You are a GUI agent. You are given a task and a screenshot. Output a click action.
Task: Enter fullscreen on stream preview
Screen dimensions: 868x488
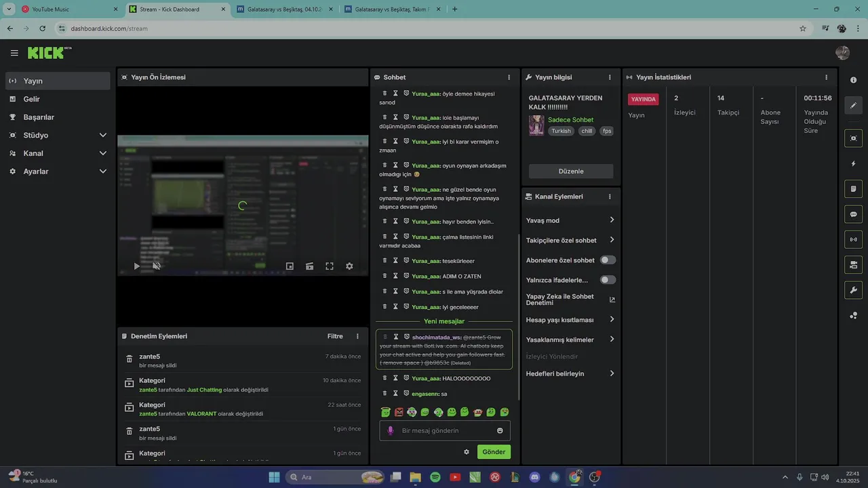[330, 266]
